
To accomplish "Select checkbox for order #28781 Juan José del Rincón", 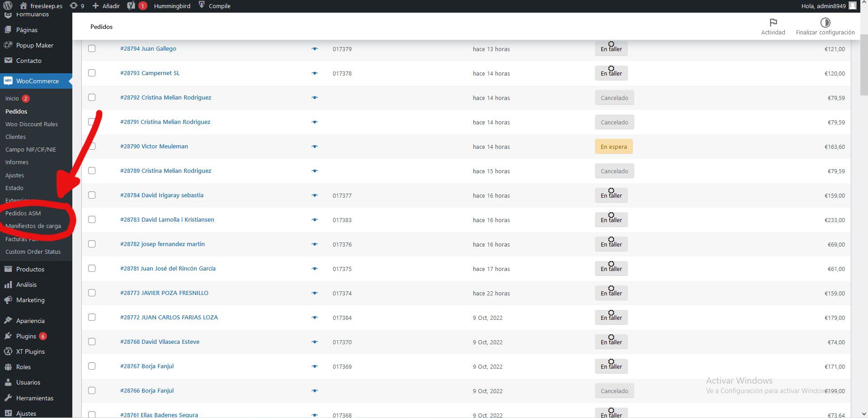I will click(x=92, y=268).
